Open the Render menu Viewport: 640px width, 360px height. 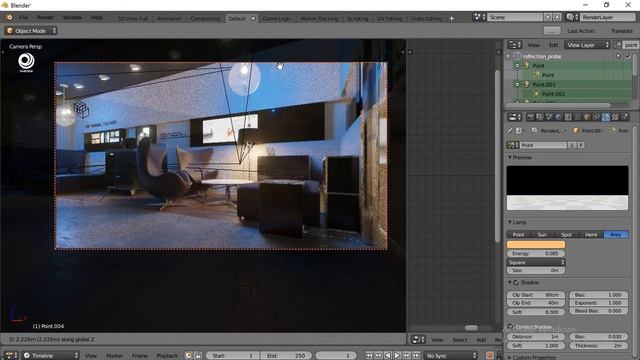pos(45,18)
